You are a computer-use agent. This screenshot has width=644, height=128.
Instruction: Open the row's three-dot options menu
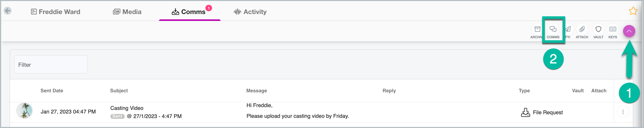[623, 112]
